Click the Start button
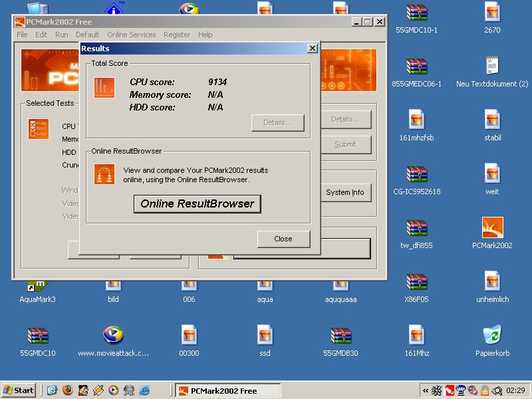 coord(19,390)
